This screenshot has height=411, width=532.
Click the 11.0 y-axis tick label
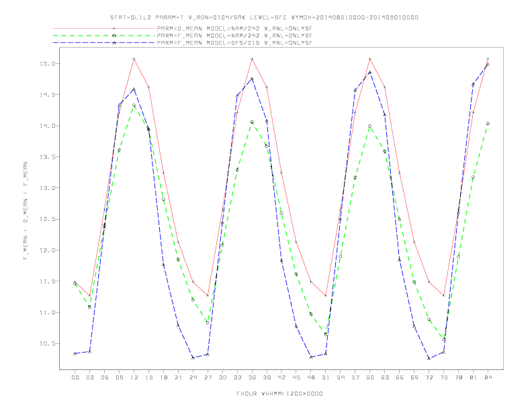click(47, 312)
